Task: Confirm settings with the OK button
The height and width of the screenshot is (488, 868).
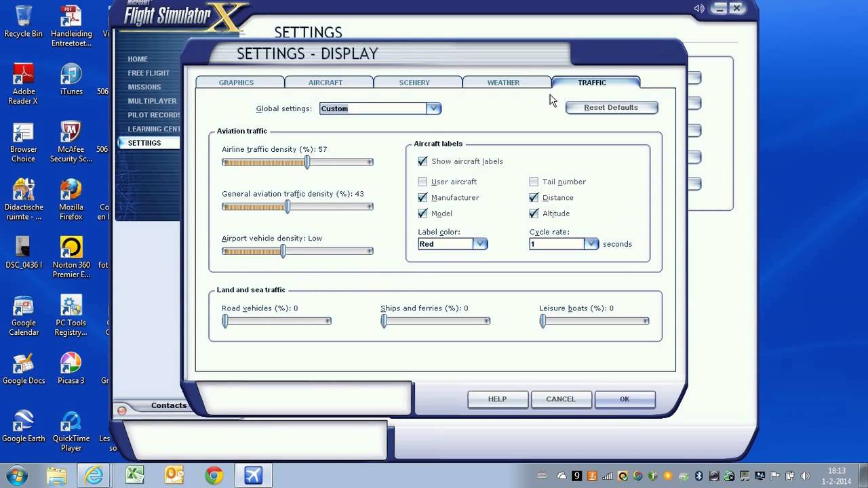Action: point(625,399)
